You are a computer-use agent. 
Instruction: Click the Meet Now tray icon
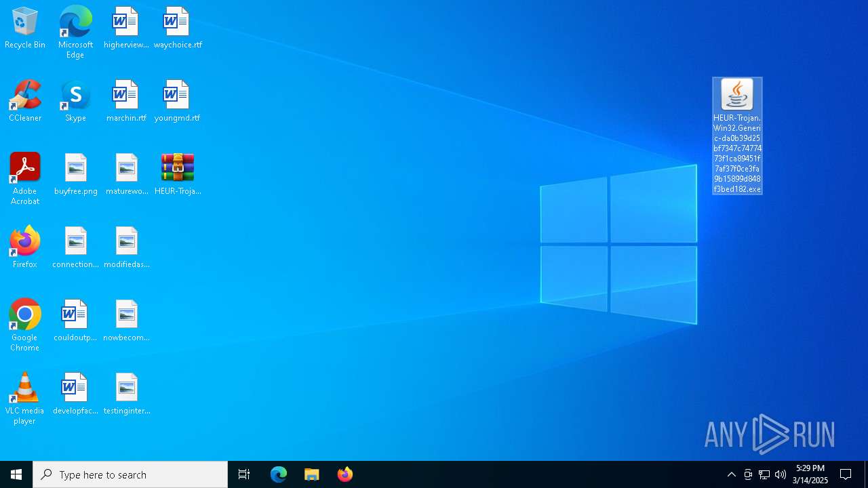coord(748,474)
